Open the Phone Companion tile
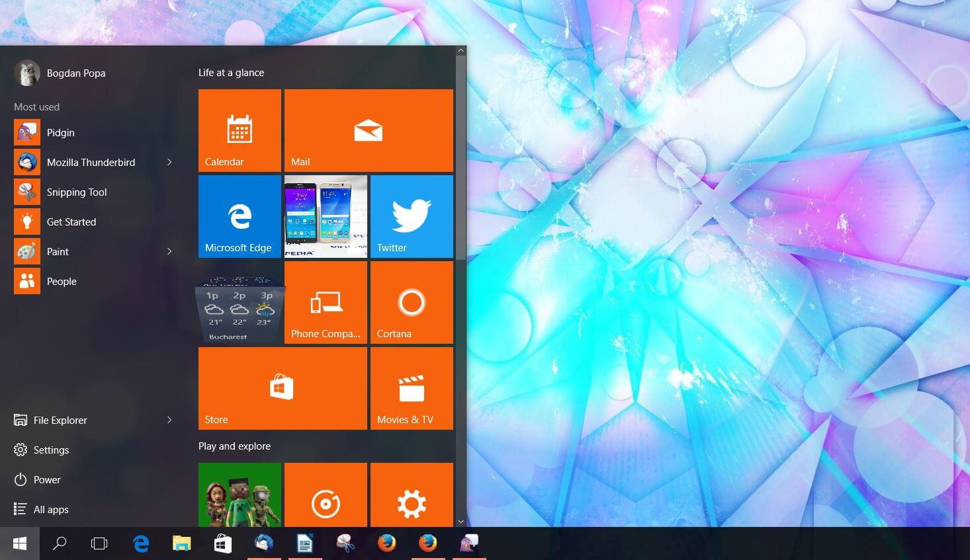The height and width of the screenshot is (560, 970). (x=326, y=302)
